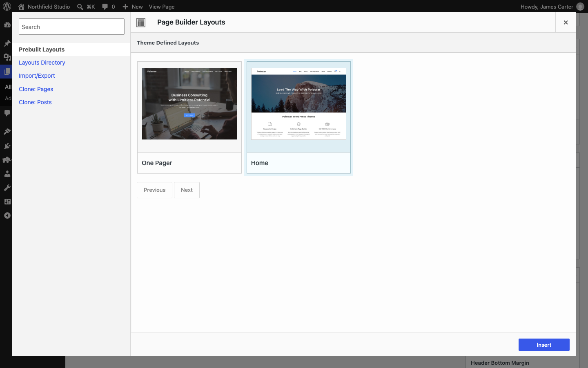Screen dimensions: 588x368
Task: Click the Page Builder Layouts header icon
Action: (141, 22)
